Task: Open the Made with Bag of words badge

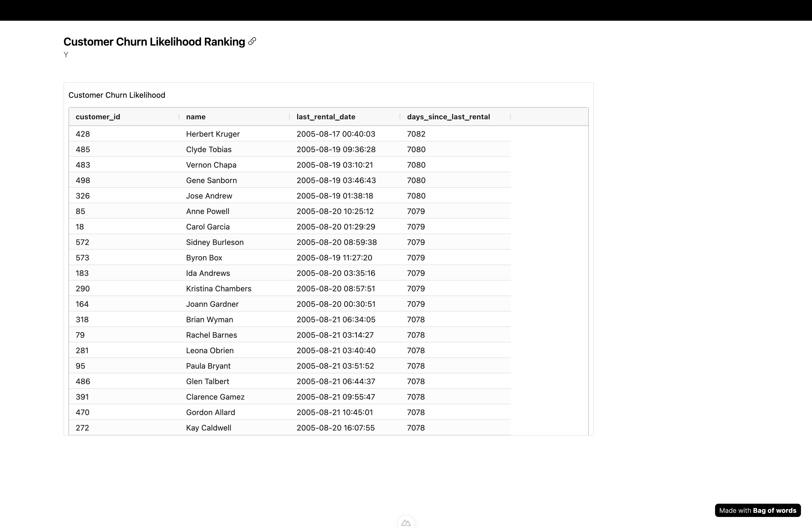Action: (x=758, y=510)
